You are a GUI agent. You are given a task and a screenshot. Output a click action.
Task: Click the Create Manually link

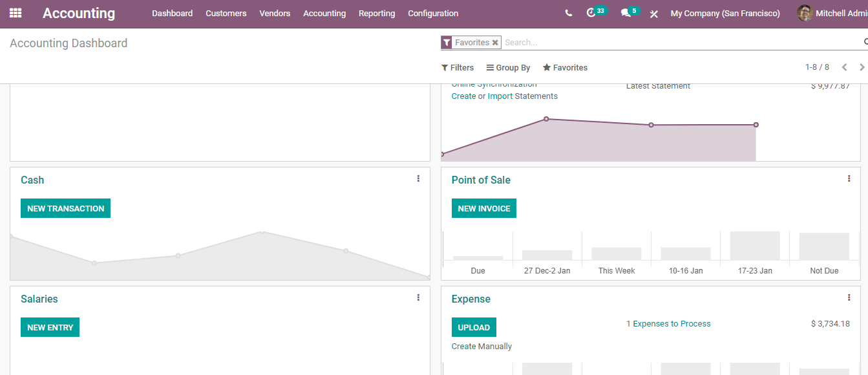482,347
